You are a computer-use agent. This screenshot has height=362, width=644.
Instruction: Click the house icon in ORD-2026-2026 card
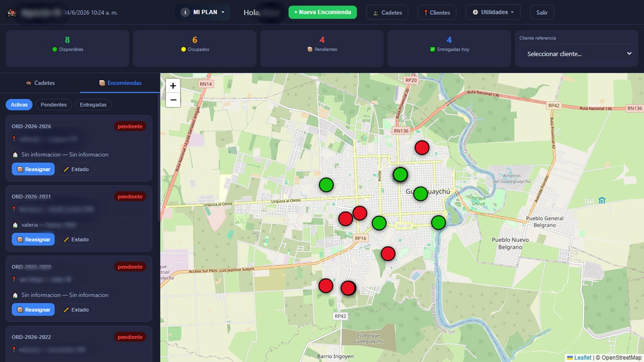pyautogui.click(x=15, y=155)
